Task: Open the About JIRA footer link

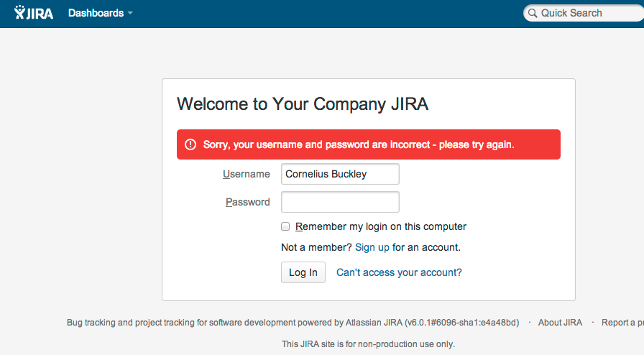Action: tap(560, 323)
